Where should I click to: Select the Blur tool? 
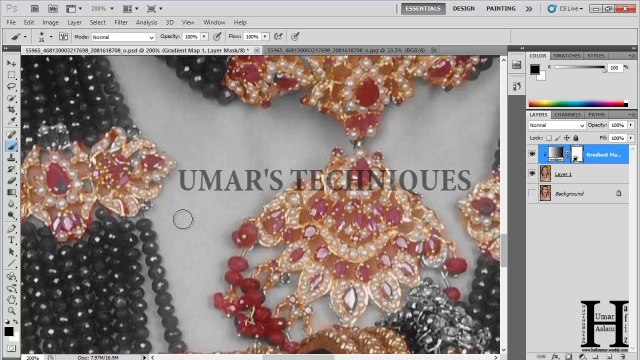click(x=11, y=204)
